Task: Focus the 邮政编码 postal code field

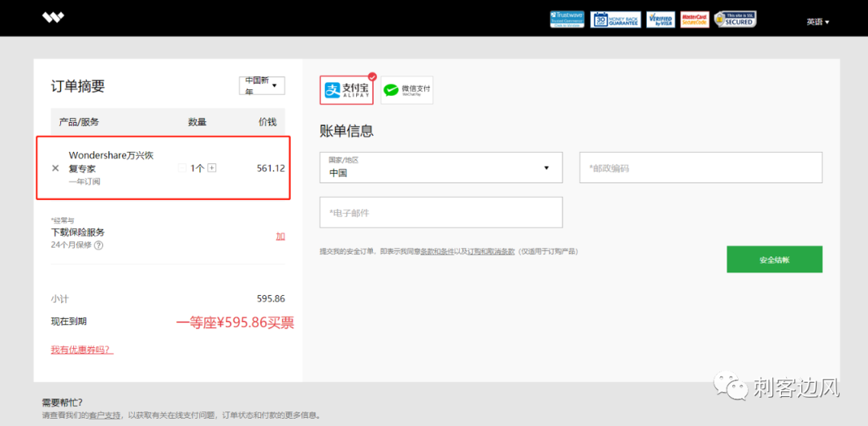Action: (x=701, y=167)
